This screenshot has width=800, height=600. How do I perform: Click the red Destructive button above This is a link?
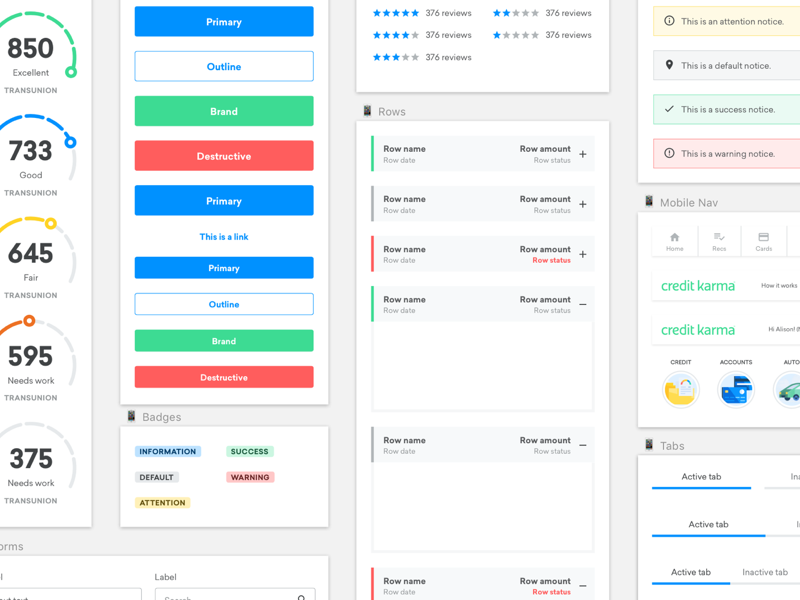[x=224, y=156]
